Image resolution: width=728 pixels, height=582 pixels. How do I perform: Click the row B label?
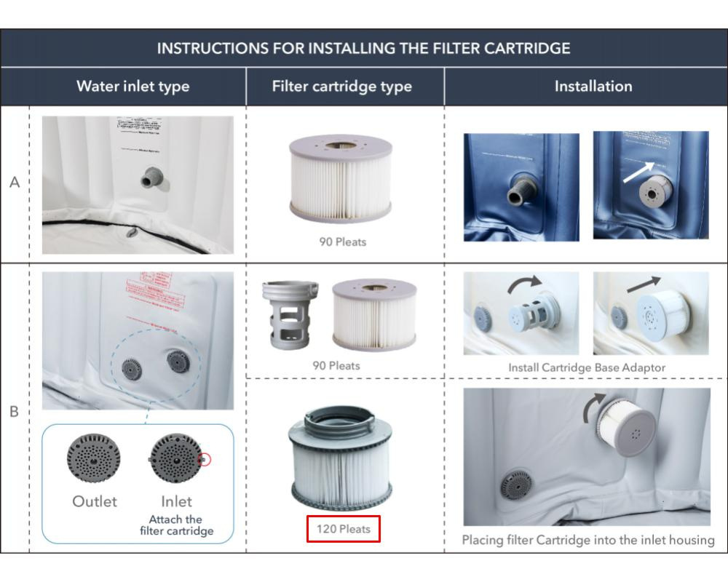(x=15, y=412)
